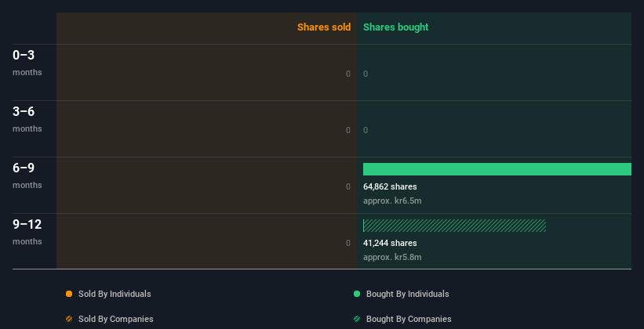Click the shares sold 0 in 3–6 months row

click(x=348, y=130)
